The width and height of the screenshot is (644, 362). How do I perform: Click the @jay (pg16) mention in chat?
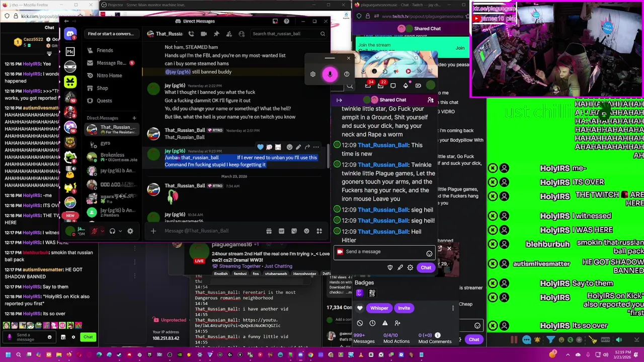(178, 72)
